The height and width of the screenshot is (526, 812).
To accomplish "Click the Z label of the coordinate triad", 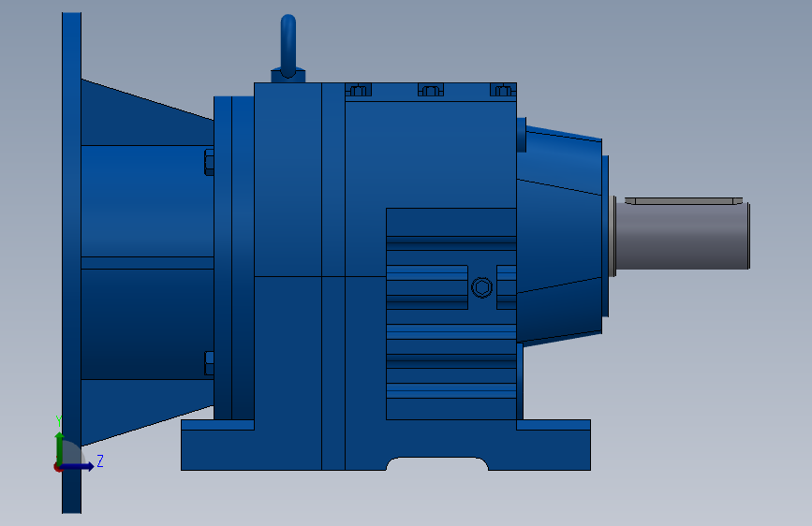I will tap(100, 460).
